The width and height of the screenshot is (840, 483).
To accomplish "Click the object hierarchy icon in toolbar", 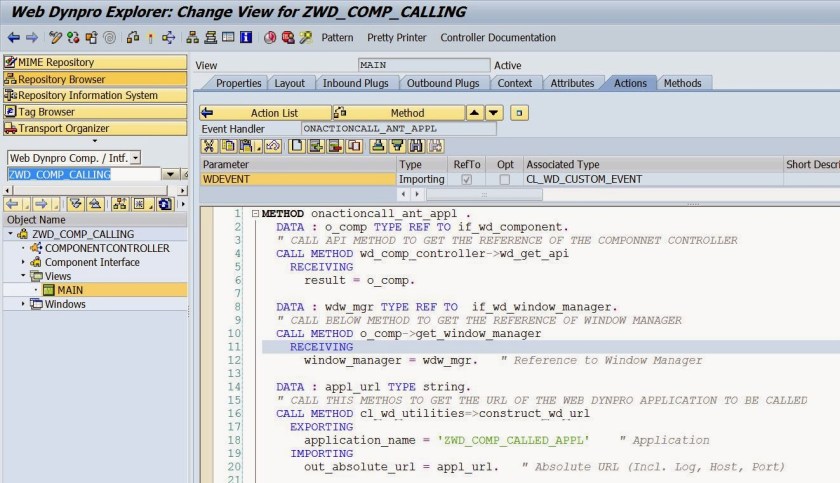I will click(x=193, y=38).
